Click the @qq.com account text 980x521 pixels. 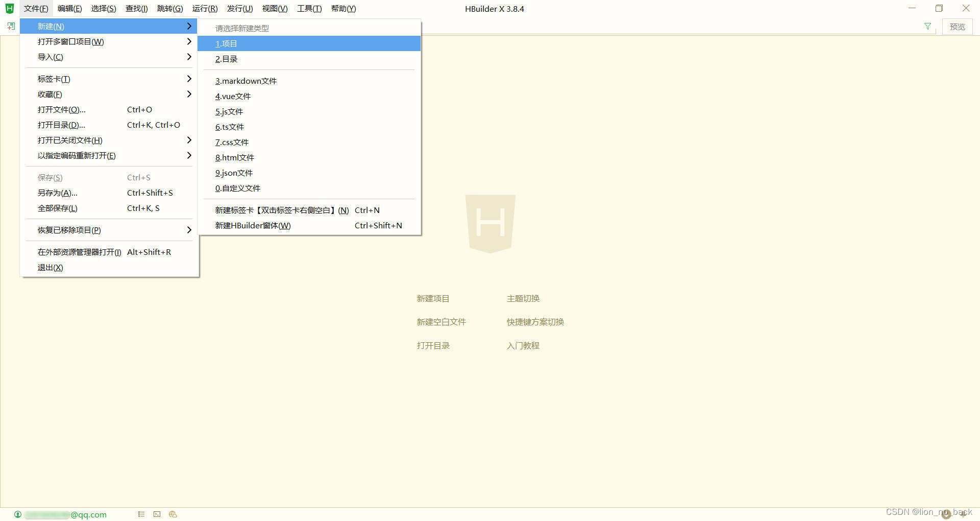pos(88,514)
